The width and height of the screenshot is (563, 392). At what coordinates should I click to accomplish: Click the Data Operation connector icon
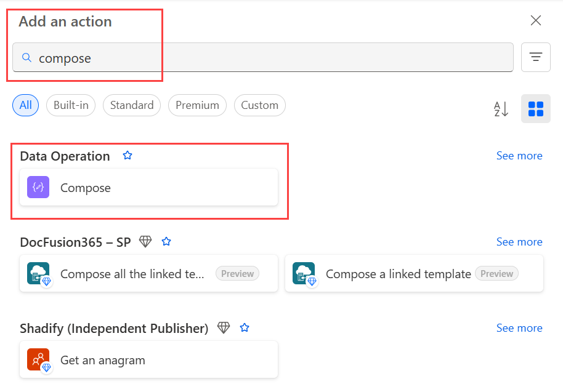pyautogui.click(x=38, y=186)
